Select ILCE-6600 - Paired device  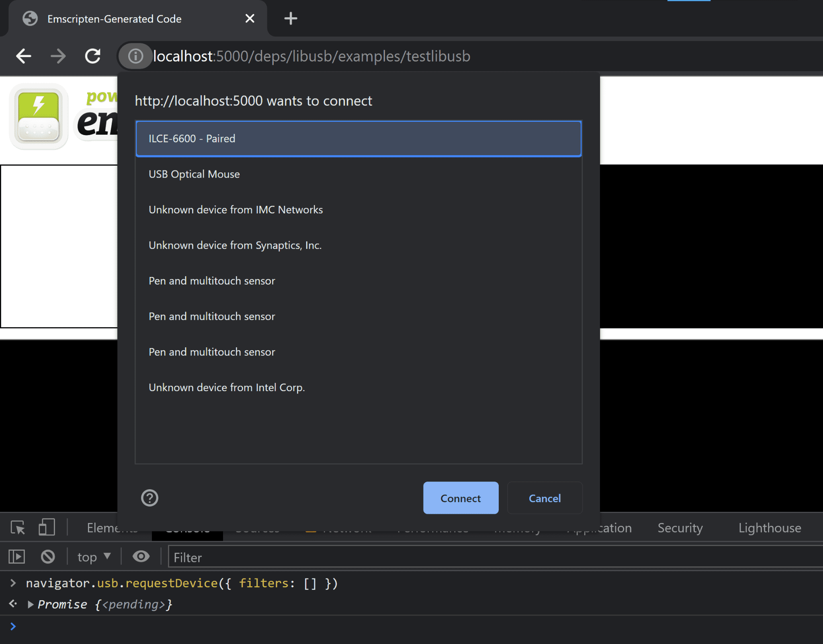pyautogui.click(x=359, y=138)
